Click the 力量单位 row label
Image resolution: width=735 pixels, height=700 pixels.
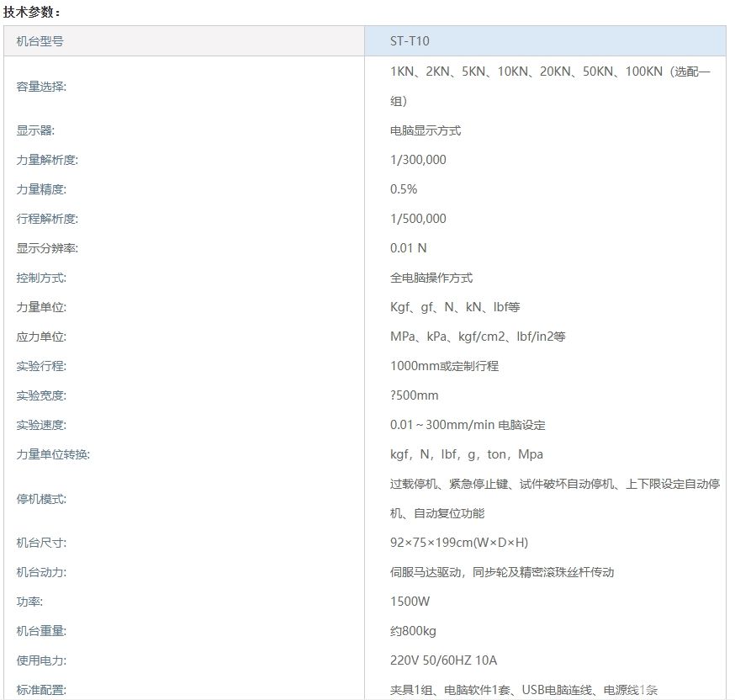tap(41, 307)
